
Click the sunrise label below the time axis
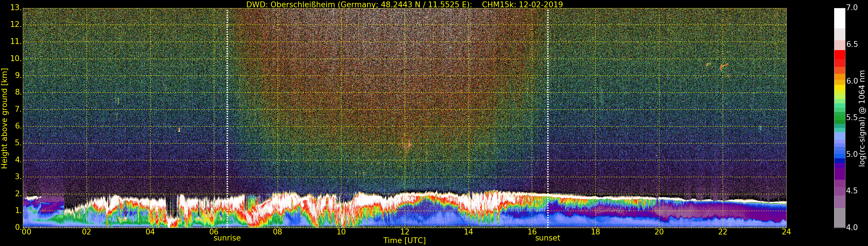coord(227,238)
